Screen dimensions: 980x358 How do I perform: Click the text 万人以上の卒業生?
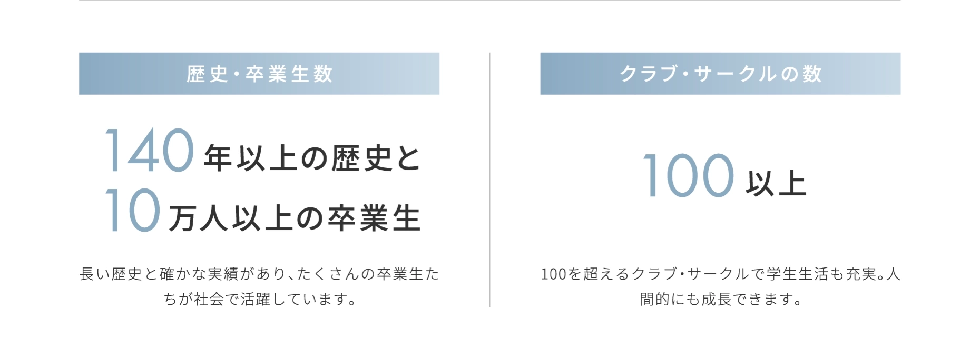click(295, 218)
